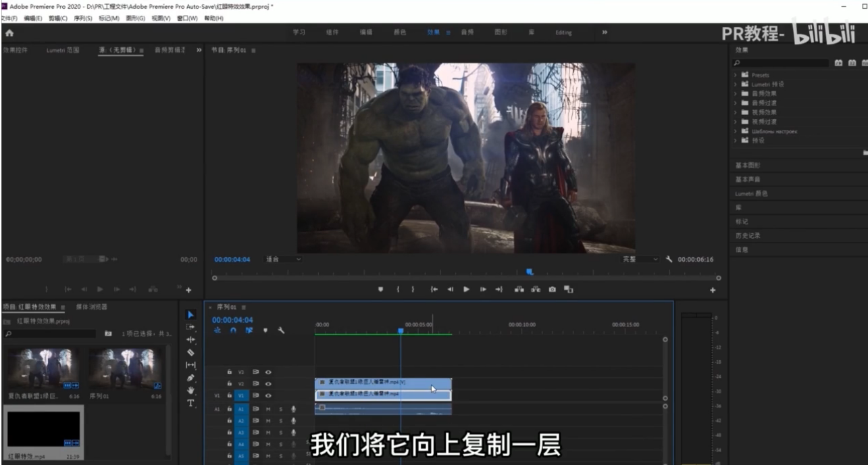This screenshot has height=465, width=868.
Task: Toggle lock on track V3
Action: [x=230, y=372]
